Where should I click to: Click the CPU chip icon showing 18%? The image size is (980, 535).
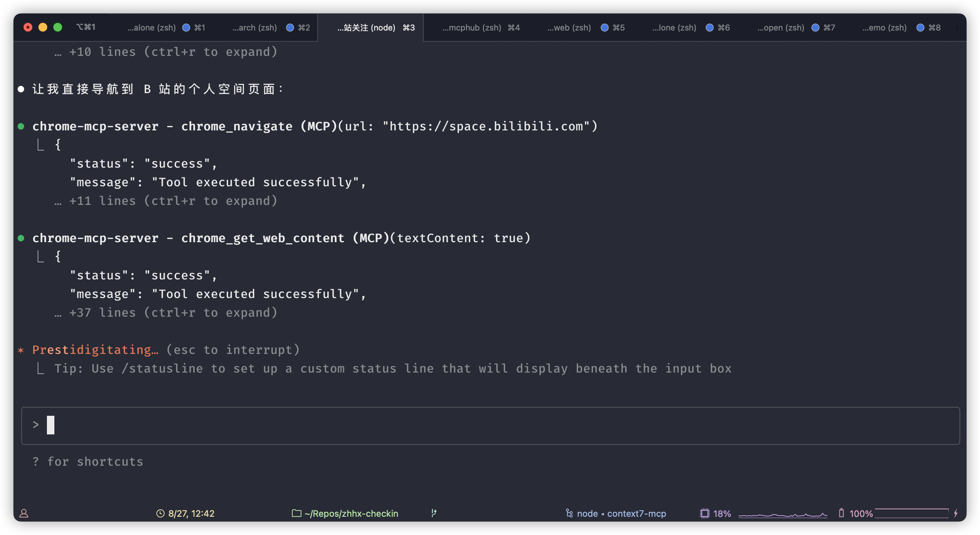(704, 513)
